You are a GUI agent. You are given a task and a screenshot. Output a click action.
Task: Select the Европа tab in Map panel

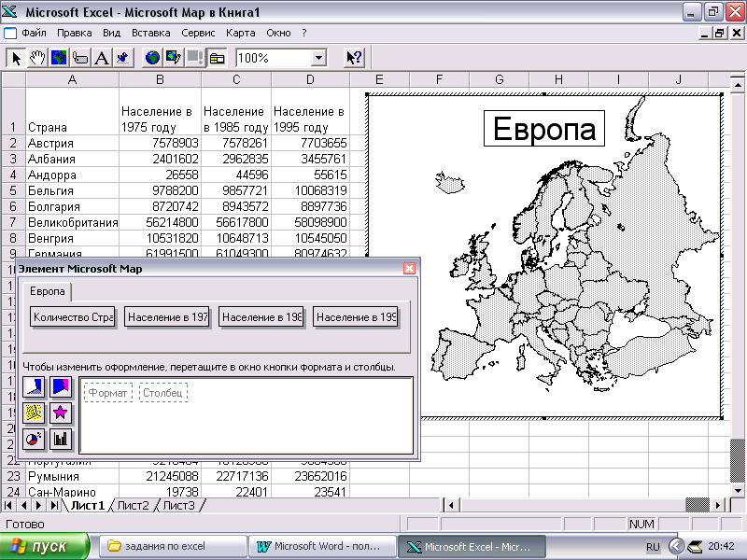[x=48, y=291]
